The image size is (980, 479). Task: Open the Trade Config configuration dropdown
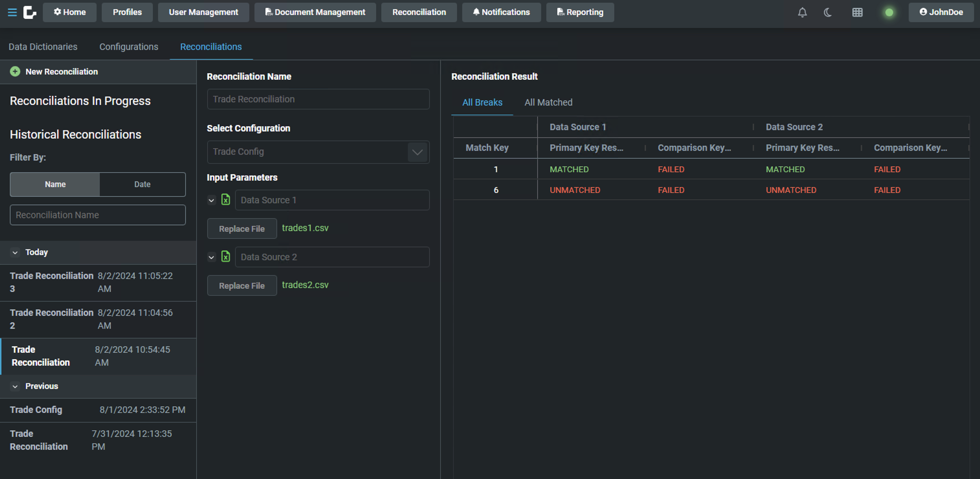tap(417, 152)
